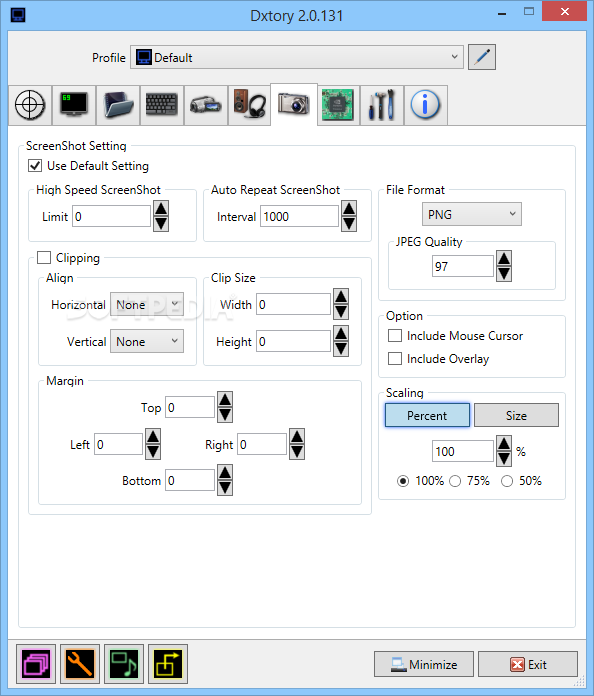Decrease Margin Bottom with down arrow

click(x=225, y=488)
